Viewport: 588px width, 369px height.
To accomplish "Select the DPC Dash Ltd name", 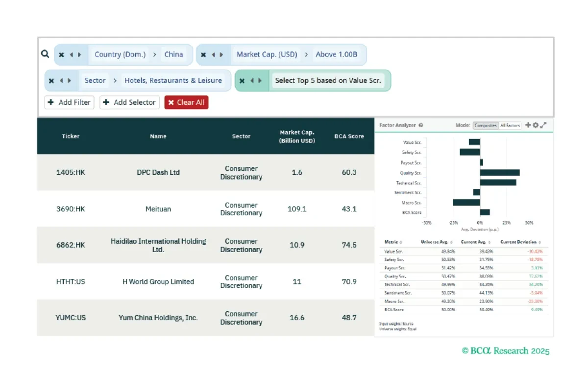I will pyautogui.click(x=158, y=173).
